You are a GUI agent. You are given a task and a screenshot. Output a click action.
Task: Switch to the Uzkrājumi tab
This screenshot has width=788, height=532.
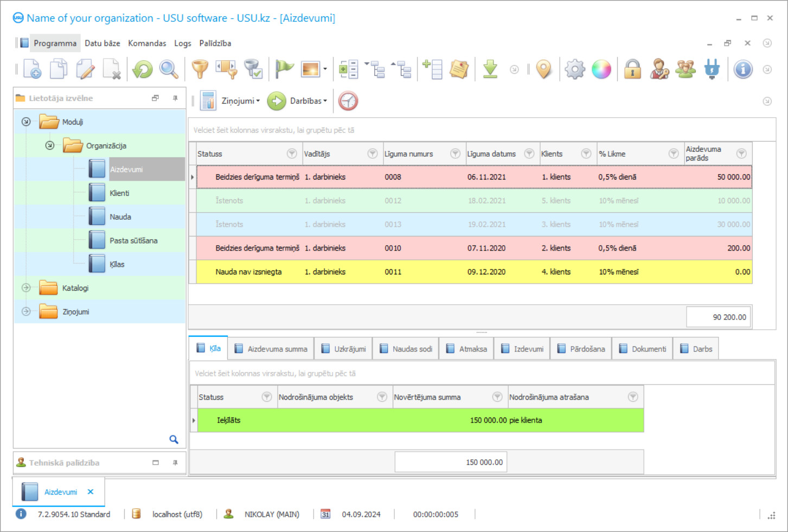pos(343,349)
